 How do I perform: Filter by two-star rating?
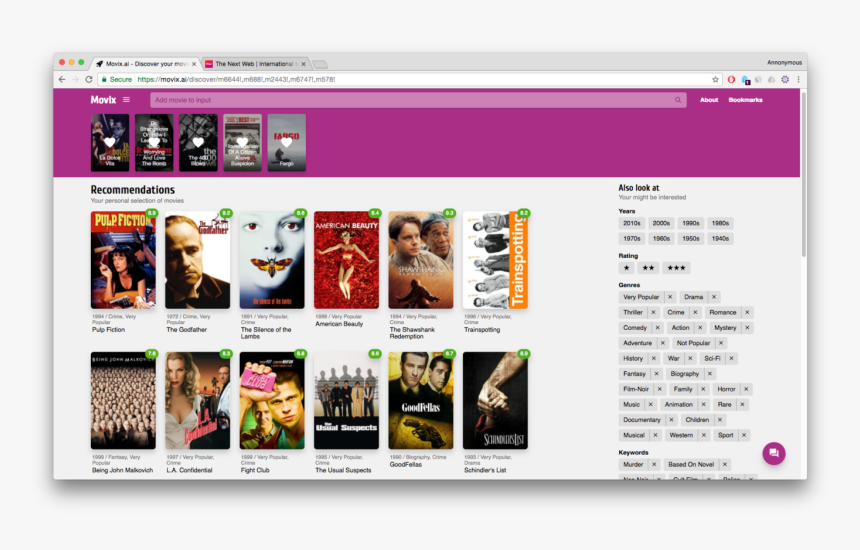(x=648, y=268)
